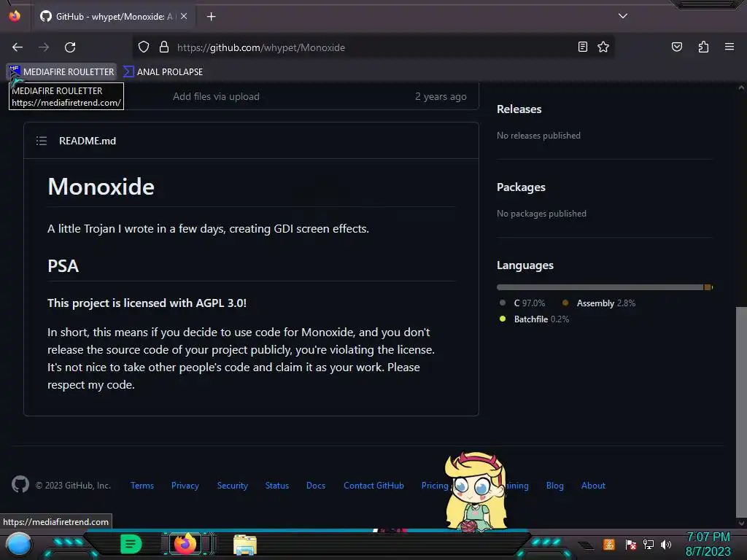Click the C 97.0% language entry
The height and width of the screenshot is (560, 747).
point(522,303)
